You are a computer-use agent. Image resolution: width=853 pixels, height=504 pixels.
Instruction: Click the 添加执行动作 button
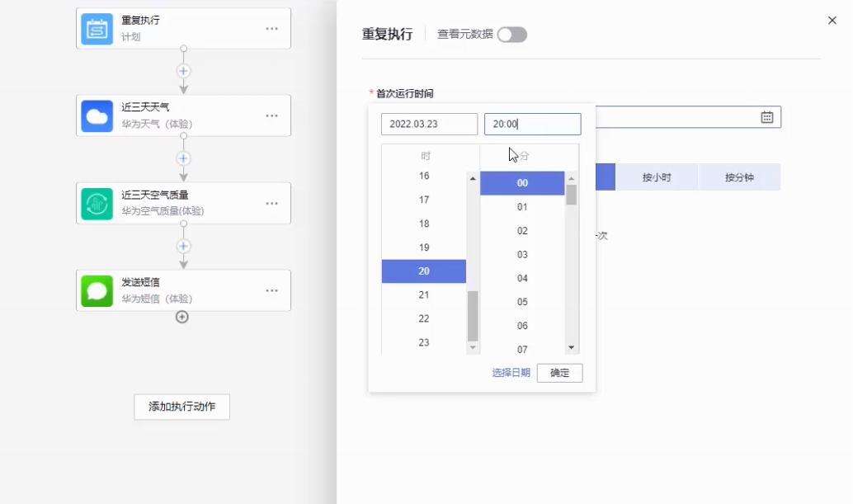181,407
